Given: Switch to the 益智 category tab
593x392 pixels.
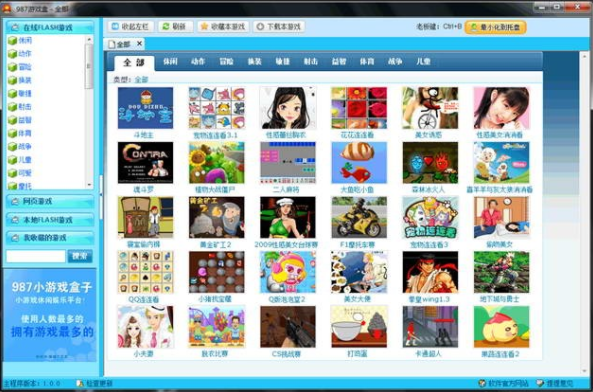Looking at the screenshot, I should pyautogui.click(x=338, y=61).
